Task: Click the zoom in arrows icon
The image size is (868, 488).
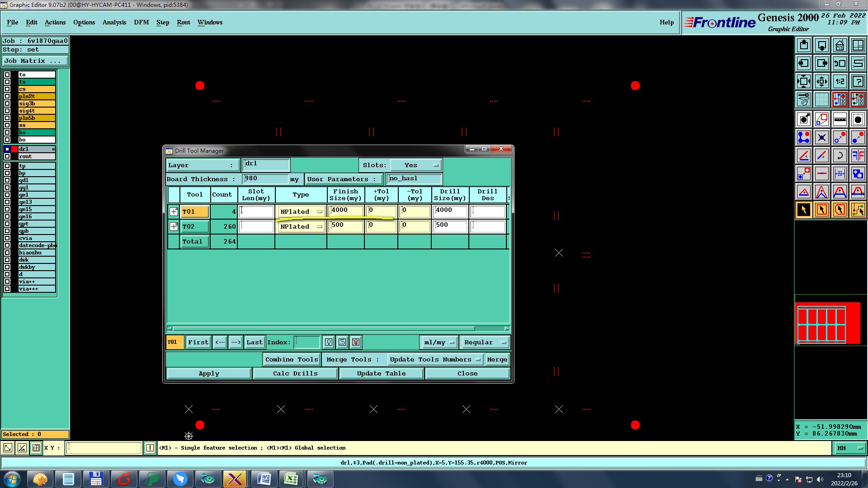Action: coord(804,81)
